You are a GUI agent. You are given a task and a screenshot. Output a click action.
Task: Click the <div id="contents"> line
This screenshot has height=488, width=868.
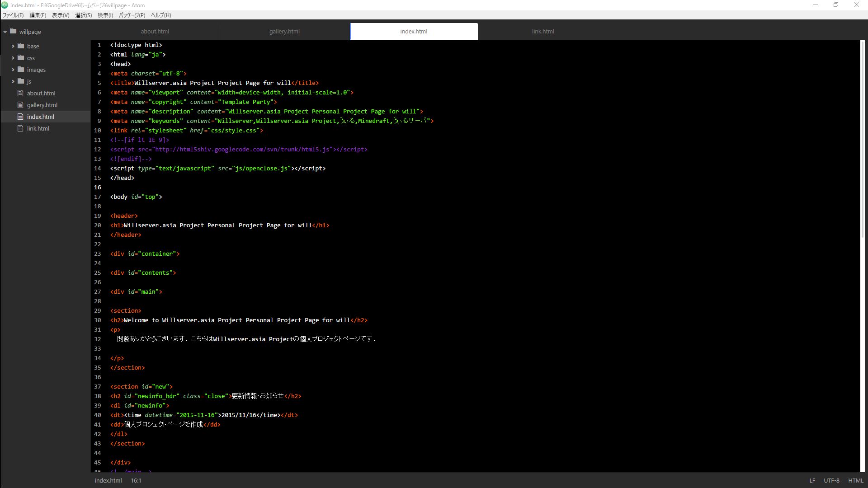click(x=143, y=272)
